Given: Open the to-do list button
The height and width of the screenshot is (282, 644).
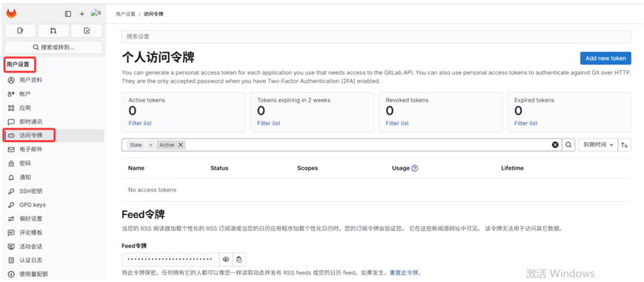Looking at the screenshot, I should tap(87, 31).
